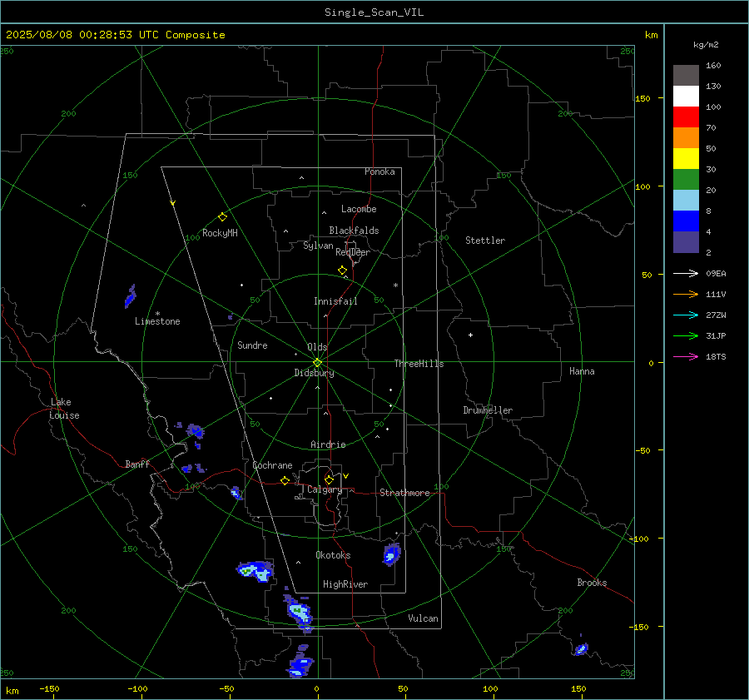Click the yellow V marker beside Calgary
The width and height of the screenshot is (749, 700).
(x=345, y=476)
